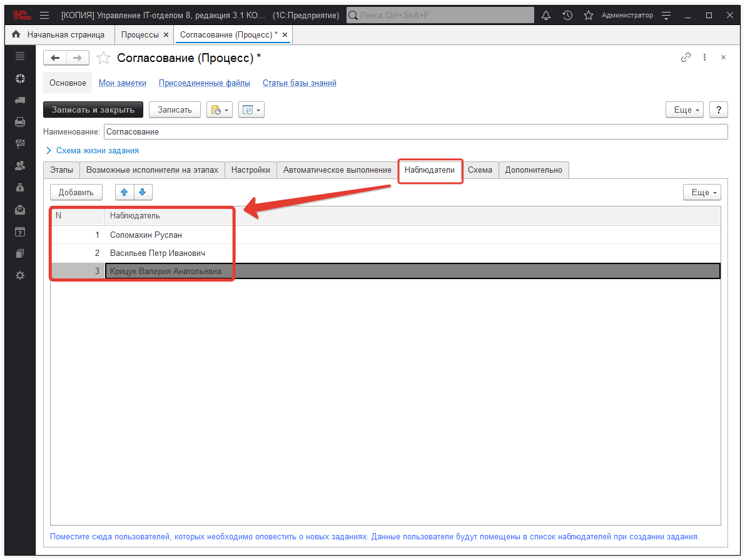Move observer row up with arrow
The height and width of the screenshot is (560, 745).
tap(124, 192)
